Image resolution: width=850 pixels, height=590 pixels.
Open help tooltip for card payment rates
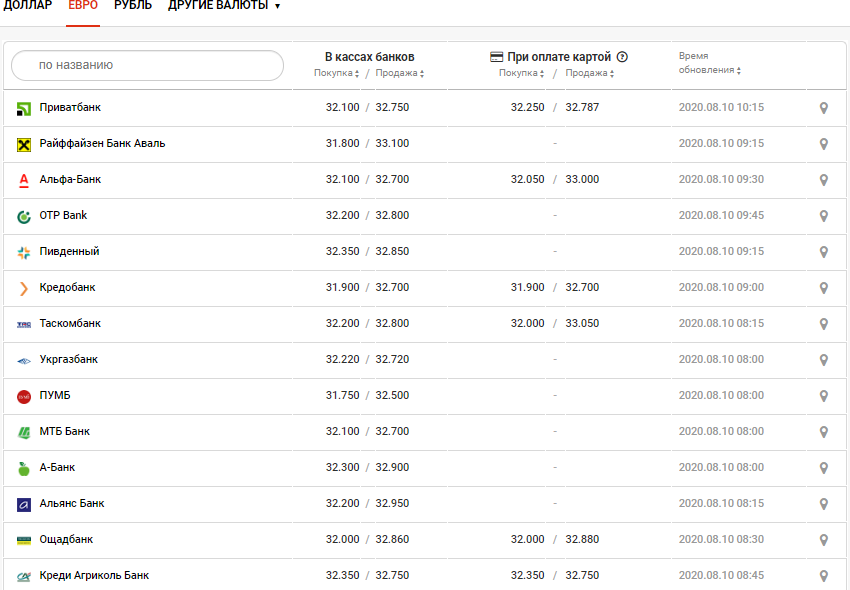622,56
